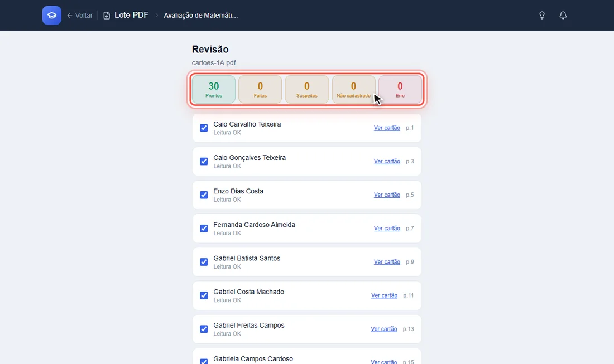
Task: Select the name Caio Carvalho Teixeira
Action: pos(247,124)
